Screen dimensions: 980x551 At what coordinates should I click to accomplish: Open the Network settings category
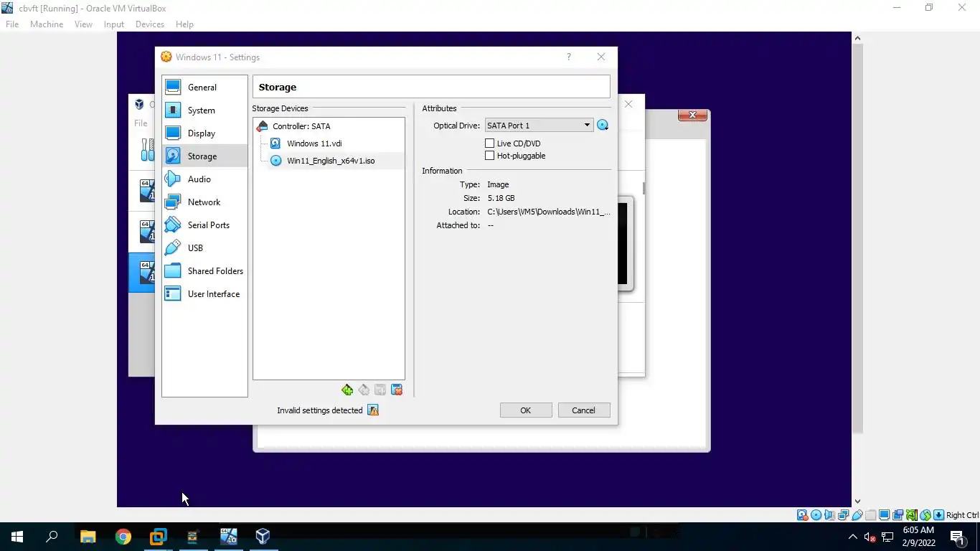click(204, 202)
